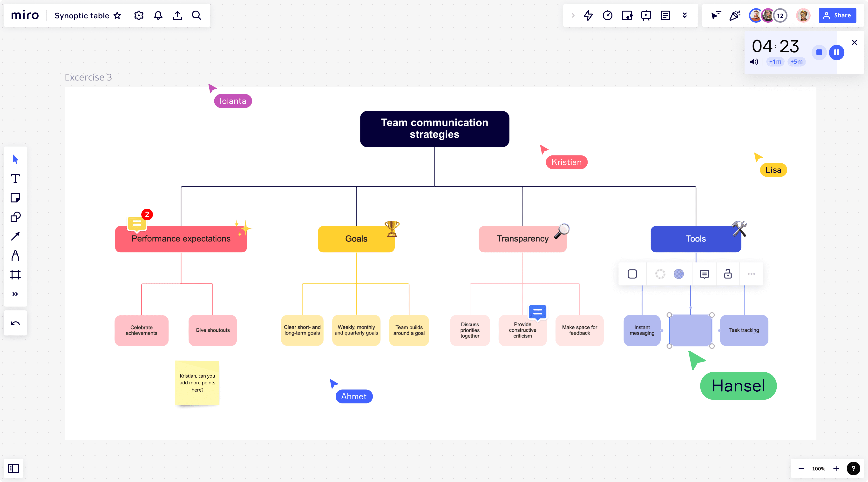Pick the connection line arrow tool
868x482 pixels.
(15, 236)
